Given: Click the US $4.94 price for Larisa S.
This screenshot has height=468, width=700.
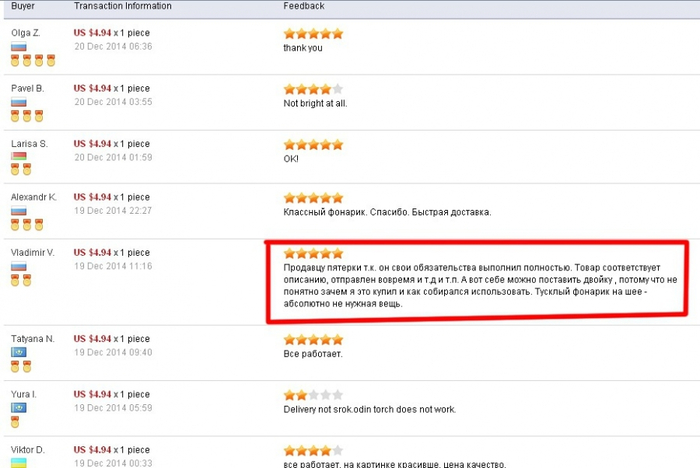Looking at the screenshot, I should pyautogui.click(x=92, y=144).
